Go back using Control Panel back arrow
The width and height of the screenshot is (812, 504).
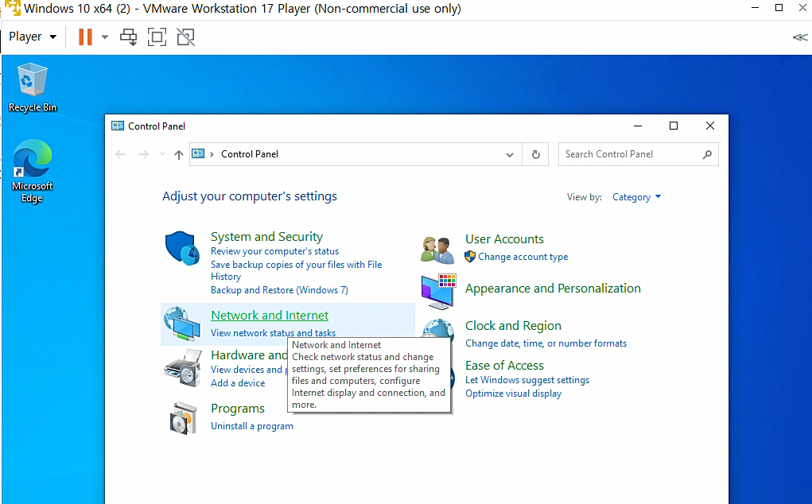coord(120,154)
